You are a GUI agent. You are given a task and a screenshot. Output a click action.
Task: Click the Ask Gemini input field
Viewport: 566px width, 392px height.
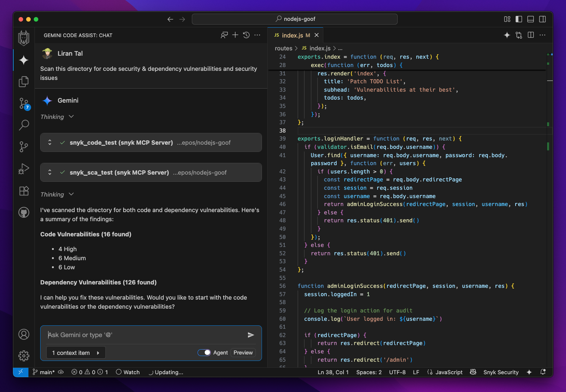pyautogui.click(x=144, y=335)
